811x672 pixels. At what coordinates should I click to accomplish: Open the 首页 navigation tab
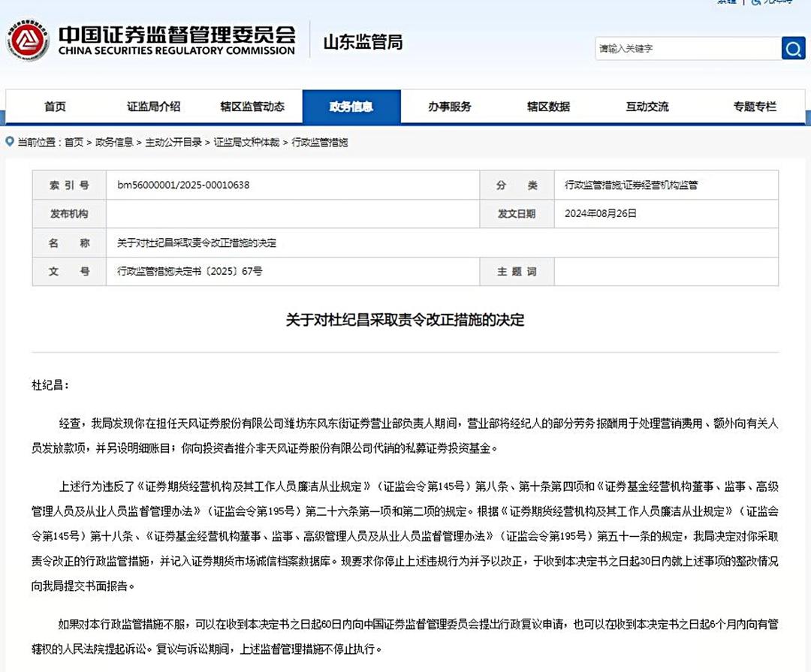pyautogui.click(x=54, y=107)
